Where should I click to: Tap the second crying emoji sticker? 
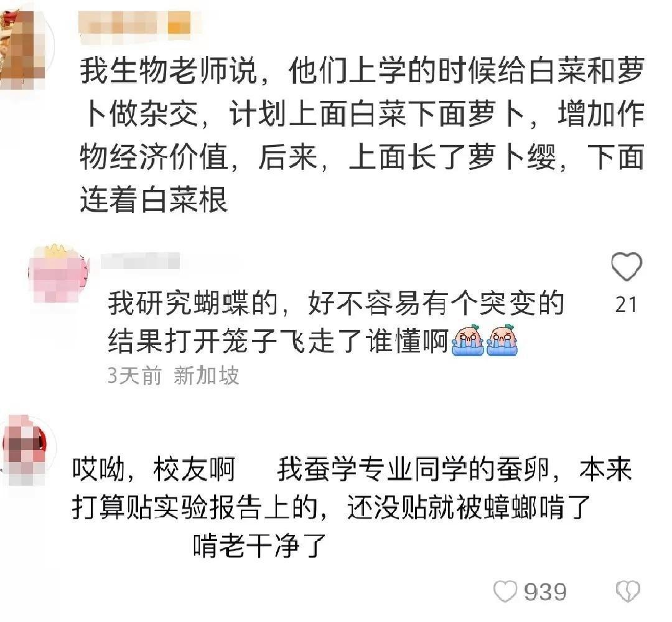pos(502,341)
